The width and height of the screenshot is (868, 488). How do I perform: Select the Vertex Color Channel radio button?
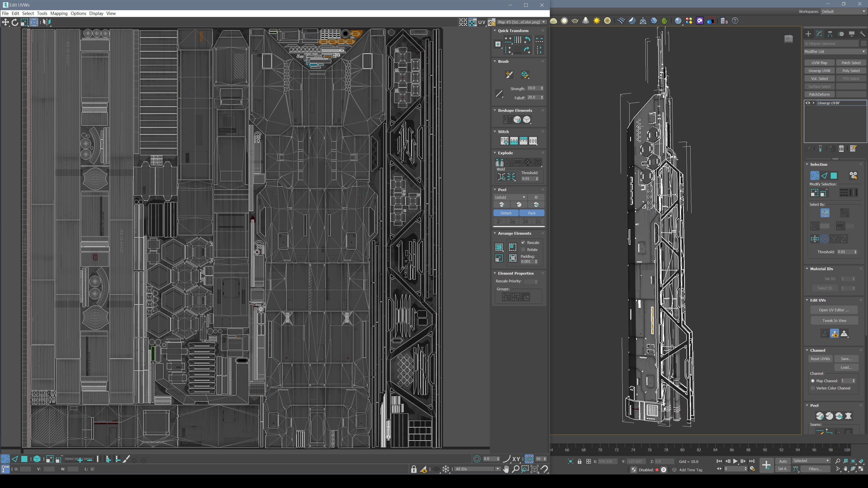[812, 388]
